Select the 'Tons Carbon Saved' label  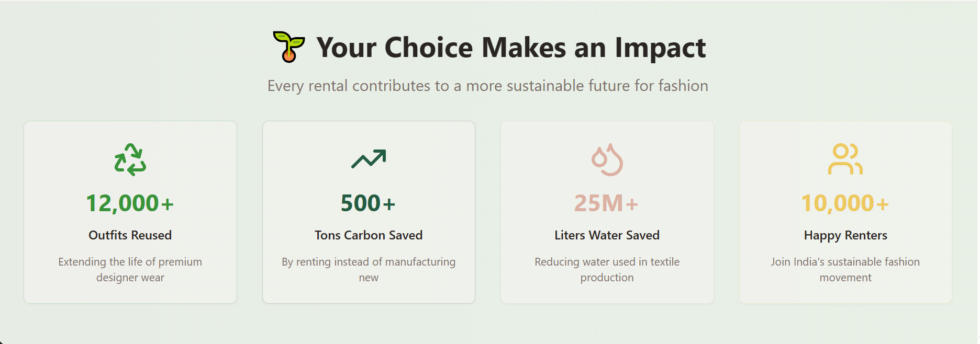tap(369, 235)
